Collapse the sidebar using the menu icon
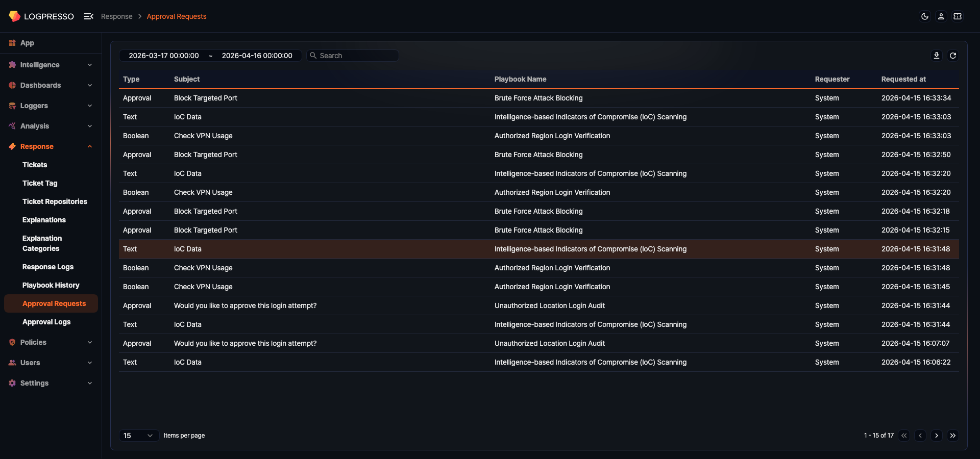This screenshot has width=980, height=459. click(x=89, y=16)
